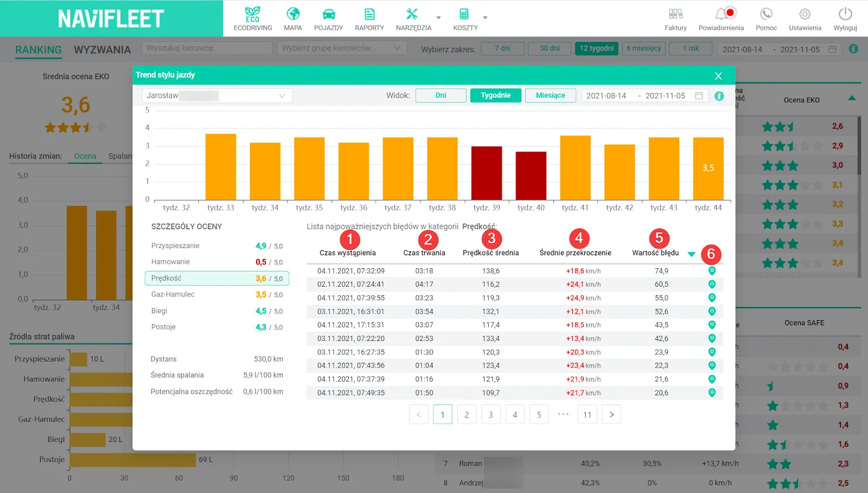The image size is (868, 493).
Task: Open the driver group dropdown
Action: coord(342,48)
